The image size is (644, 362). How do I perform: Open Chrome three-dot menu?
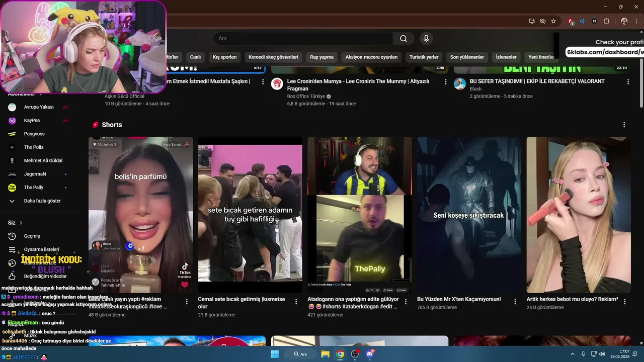click(636, 21)
